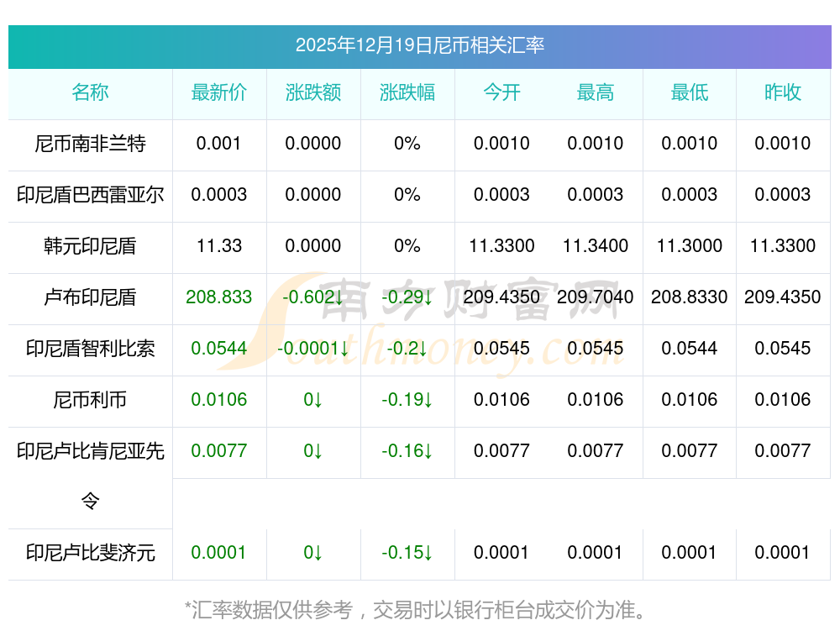Image resolution: width=840 pixels, height=636 pixels.
Task: Click the 涨跌幅 column header
Action: (x=407, y=92)
